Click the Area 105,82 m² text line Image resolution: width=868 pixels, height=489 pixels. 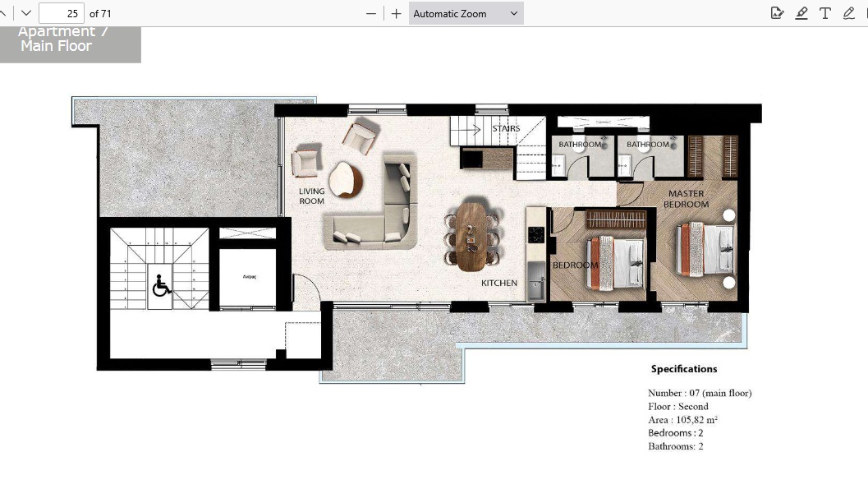pos(682,420)
